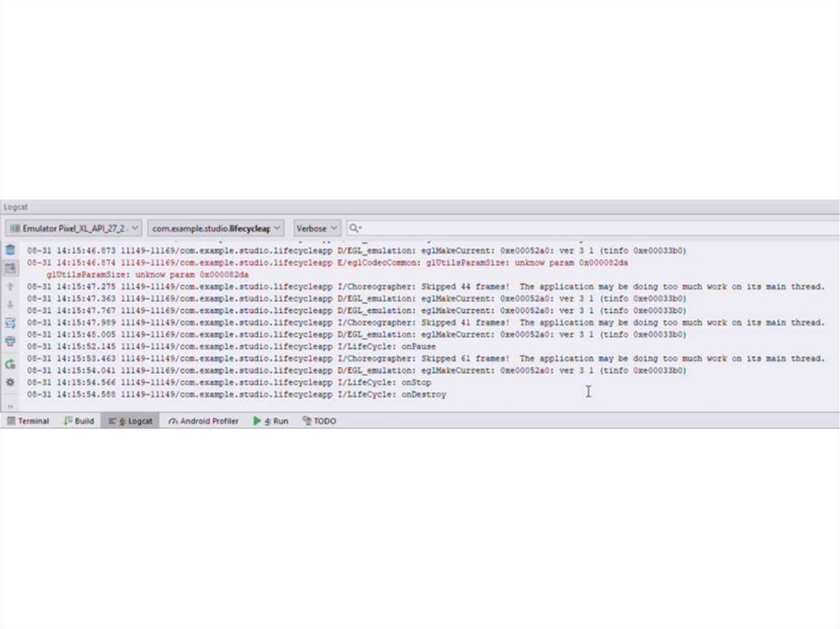Click the 'Skipped 61 frames!' log line

tap(426, 358)
